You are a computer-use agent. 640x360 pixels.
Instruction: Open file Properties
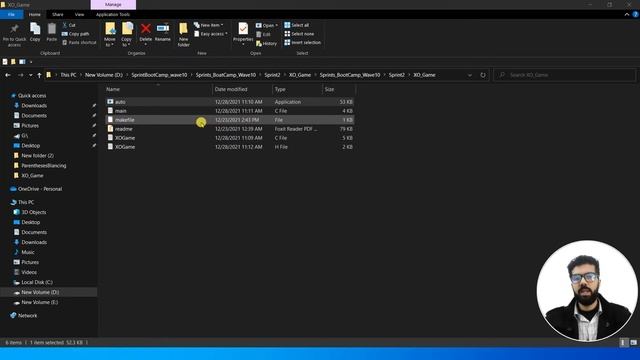tap(243, 33)
